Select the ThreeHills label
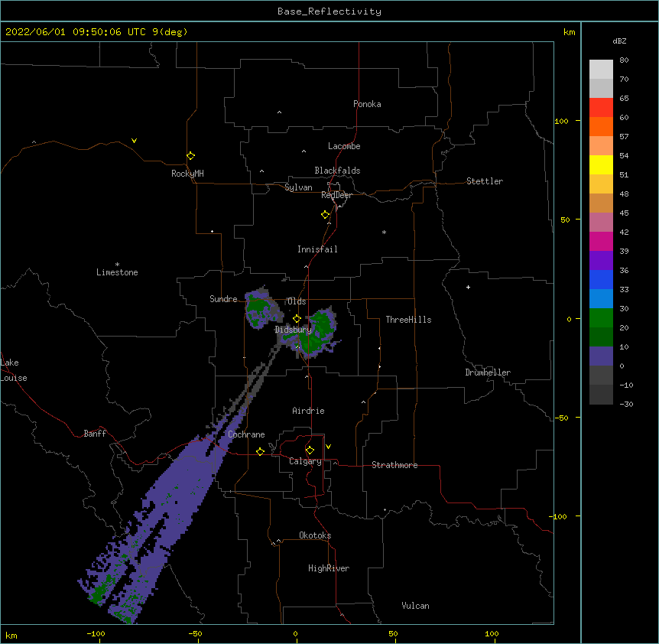659x644 pixels. (408, 320)
